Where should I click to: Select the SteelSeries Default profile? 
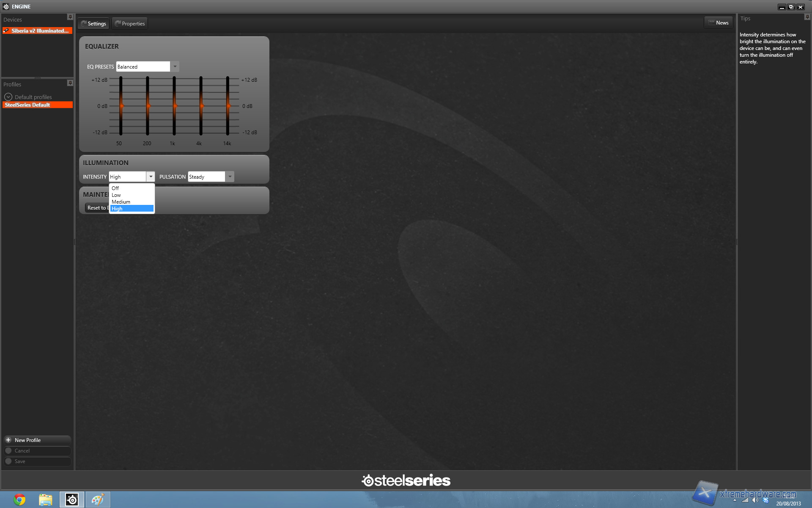(x=36, y=105)
